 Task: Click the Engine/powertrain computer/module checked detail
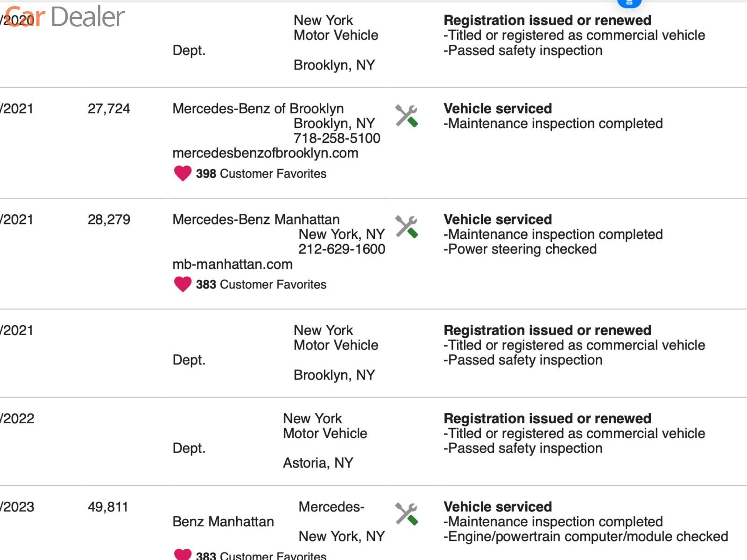(x=585, y=537)
